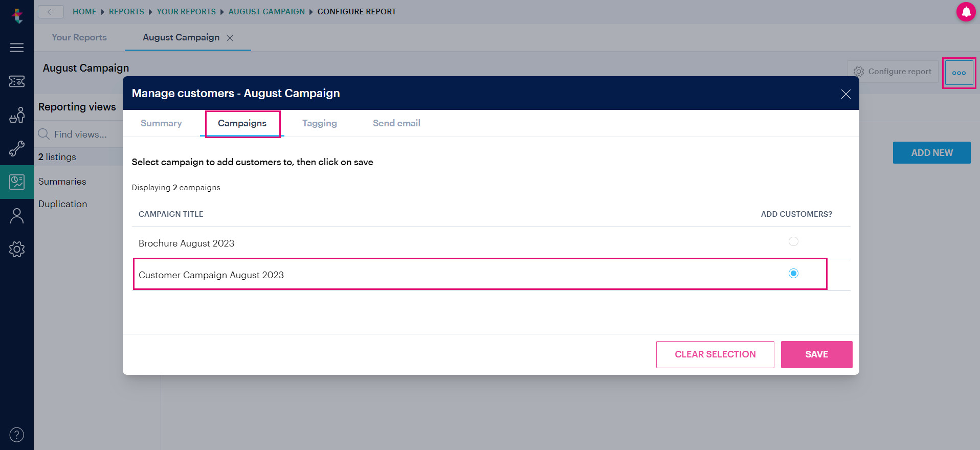Open the wrench tools icon in the sidebar

click(x=17, y=149)
